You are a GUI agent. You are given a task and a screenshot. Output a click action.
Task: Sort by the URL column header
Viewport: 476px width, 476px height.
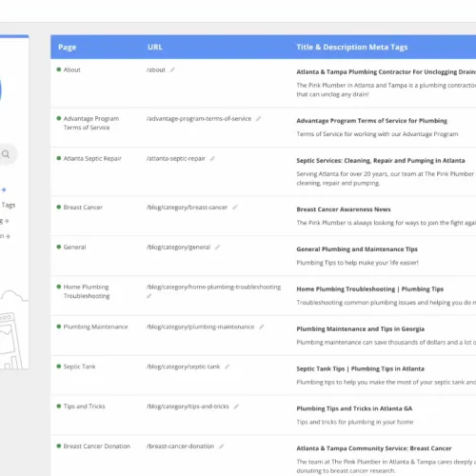point(155,47)
